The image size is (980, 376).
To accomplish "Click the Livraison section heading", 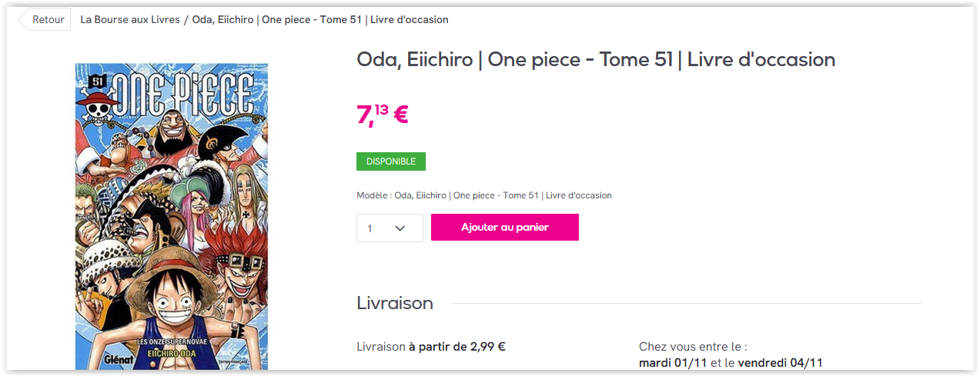I will (x=395, y=303).
